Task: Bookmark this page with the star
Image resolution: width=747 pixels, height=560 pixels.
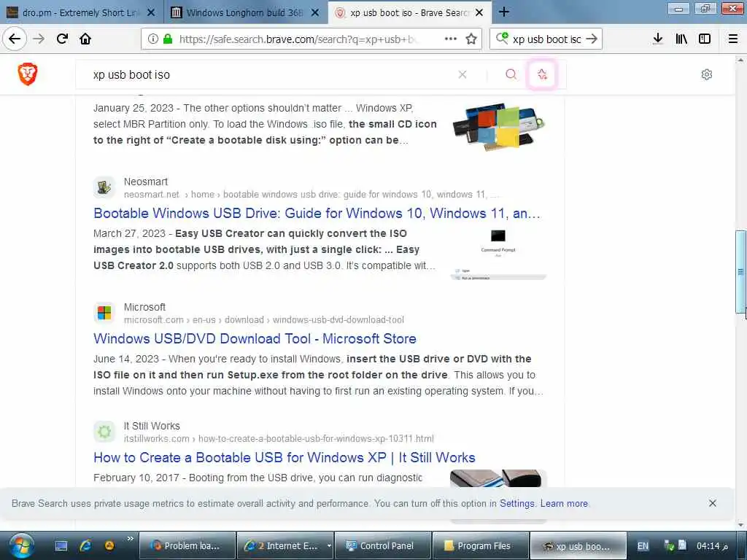Action: pos(471,39)
